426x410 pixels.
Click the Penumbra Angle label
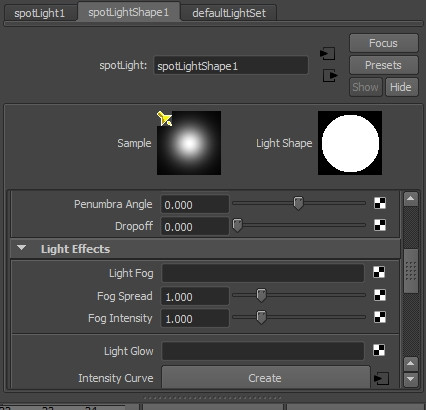point(113,204)
